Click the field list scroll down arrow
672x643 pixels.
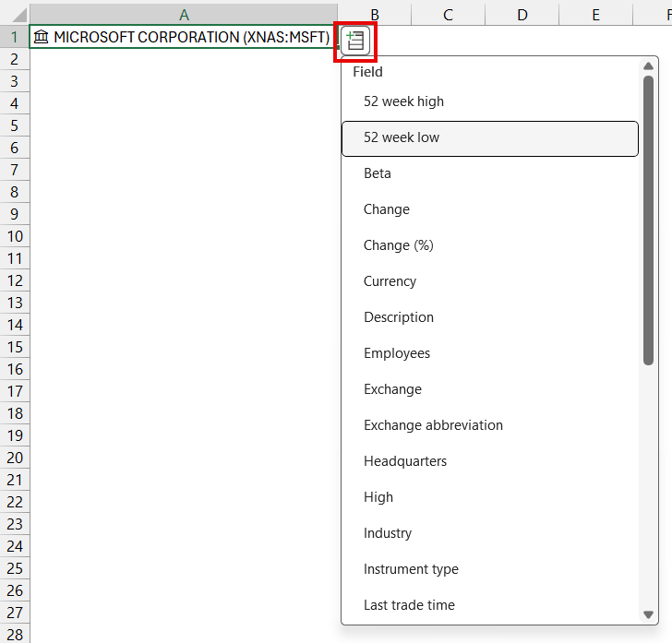pos(648,614)
